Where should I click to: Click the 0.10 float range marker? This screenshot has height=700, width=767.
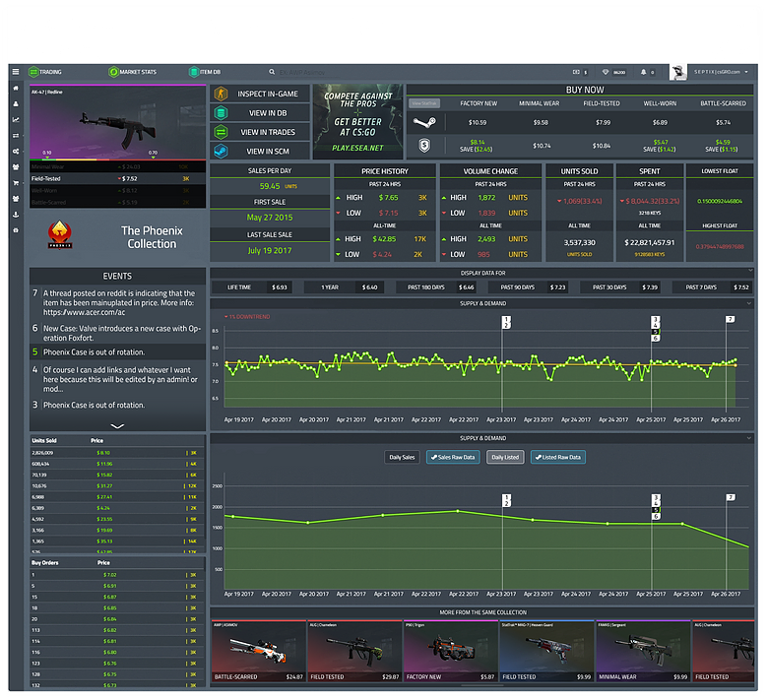click(47, 155)
